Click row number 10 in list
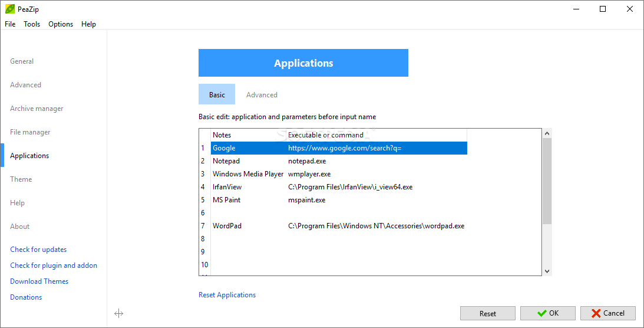644x328 pixels. [204, 265]
